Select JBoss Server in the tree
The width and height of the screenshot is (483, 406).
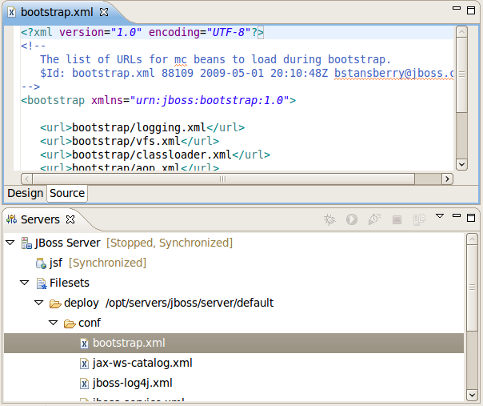67,243
